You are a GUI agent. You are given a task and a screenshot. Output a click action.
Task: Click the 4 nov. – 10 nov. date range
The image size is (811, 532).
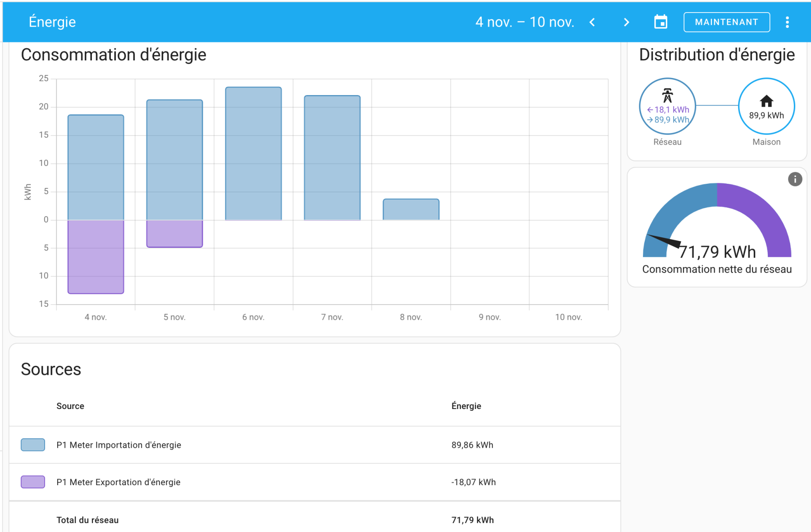click(x=525, y=22)
